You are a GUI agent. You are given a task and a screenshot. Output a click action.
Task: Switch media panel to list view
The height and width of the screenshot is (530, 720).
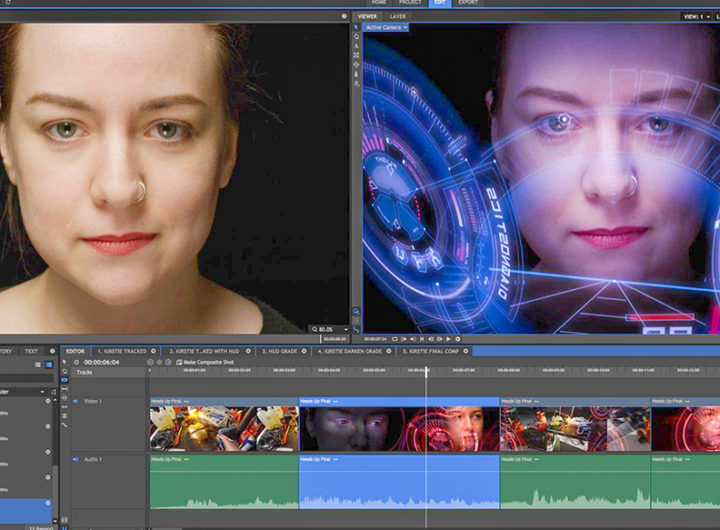[x=38, y=365]
